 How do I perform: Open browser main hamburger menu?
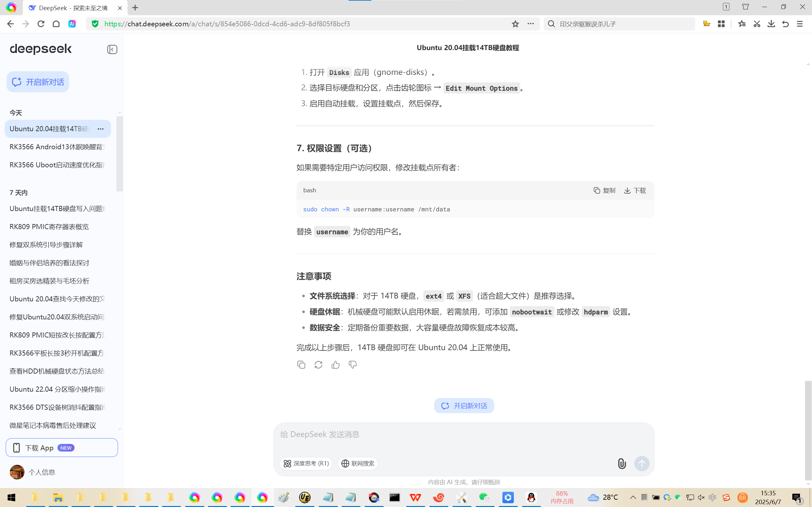pyautogui.click(x=800, y=24)
